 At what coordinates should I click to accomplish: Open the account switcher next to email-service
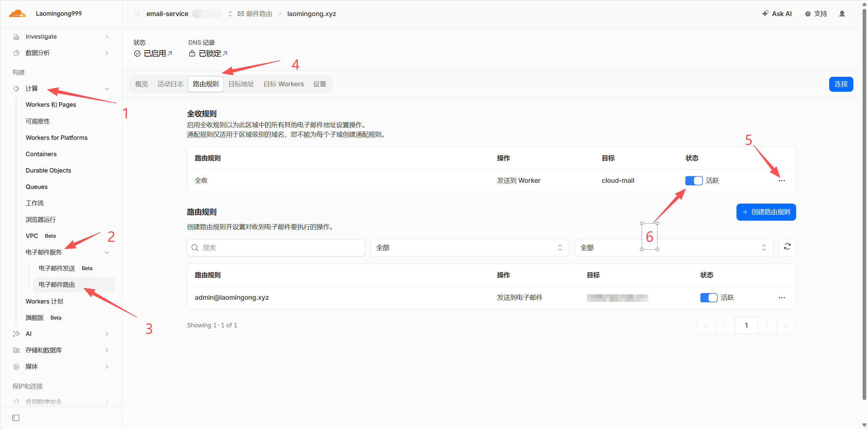230,14
